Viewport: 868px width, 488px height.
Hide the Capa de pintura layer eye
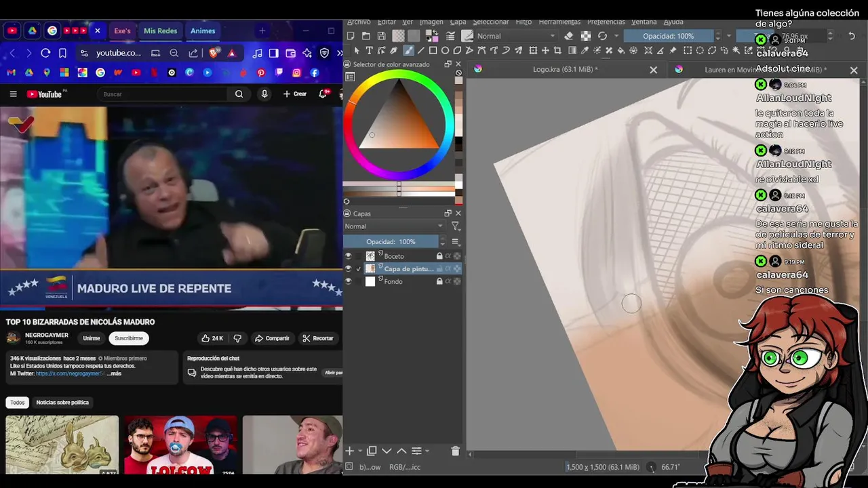349,269
